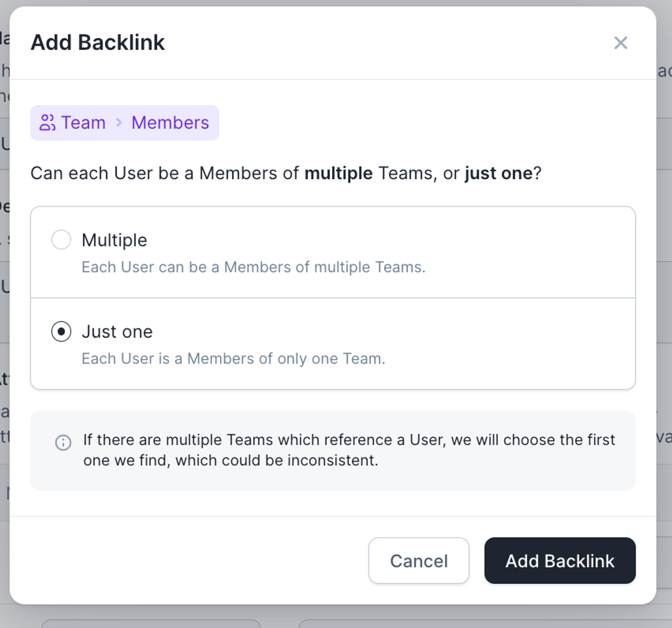The height and width of the screenshot is (628, 672).
Task: Click the "Just one" option label
Action: (117, 332)
